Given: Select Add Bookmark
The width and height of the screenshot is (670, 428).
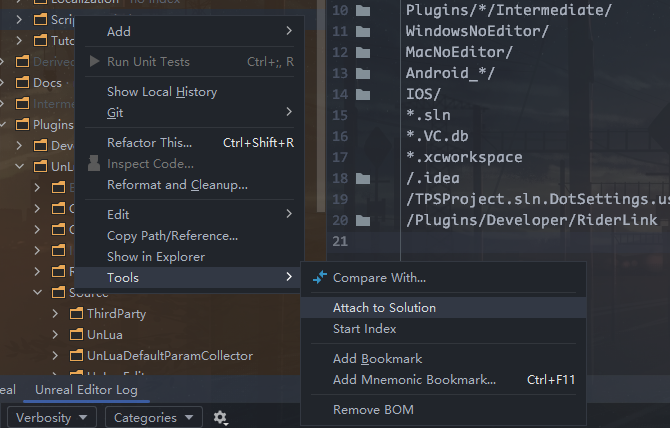Looking at the screenshot, I should click(443, 359).
